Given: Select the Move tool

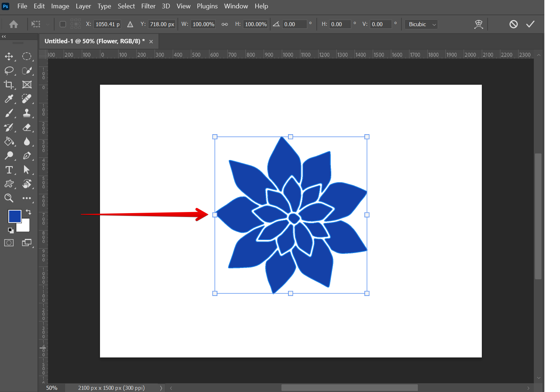Looking at the screenshot, I should coord(9,56).
